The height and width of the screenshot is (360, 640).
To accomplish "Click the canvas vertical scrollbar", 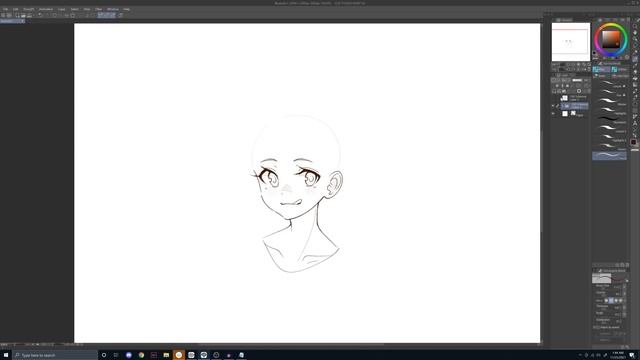I will tap(542, 182).
